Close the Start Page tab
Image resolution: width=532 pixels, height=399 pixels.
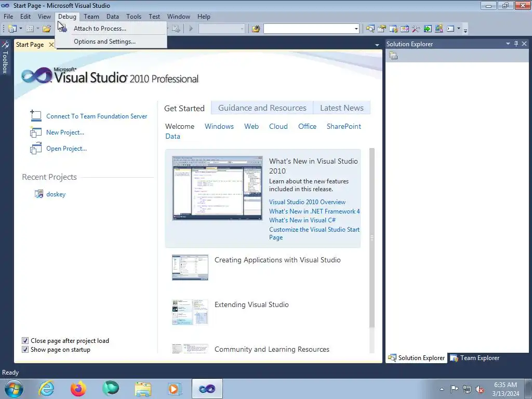pos(51,45)
